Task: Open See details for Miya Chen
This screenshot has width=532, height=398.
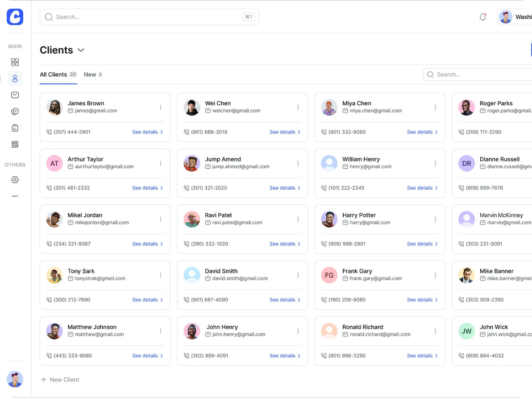Action: tap(422, 132)
